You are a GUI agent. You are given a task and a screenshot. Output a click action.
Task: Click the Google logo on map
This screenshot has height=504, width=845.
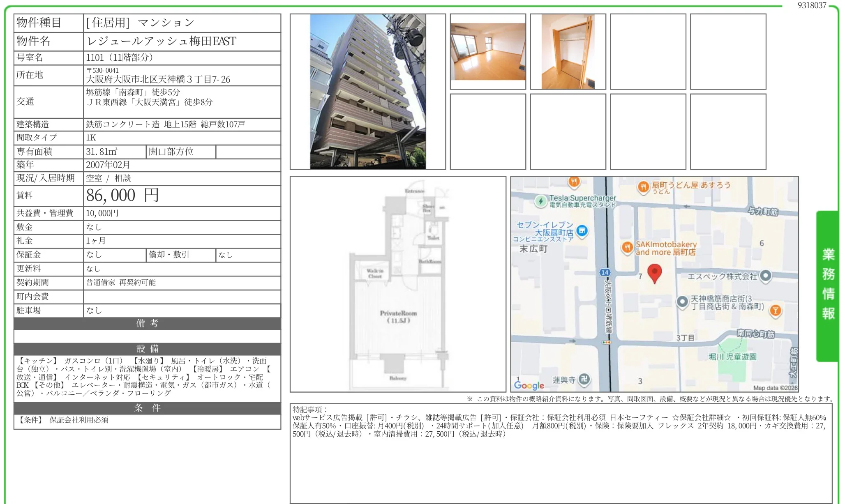pyautogui.click(x=529, y=385)
